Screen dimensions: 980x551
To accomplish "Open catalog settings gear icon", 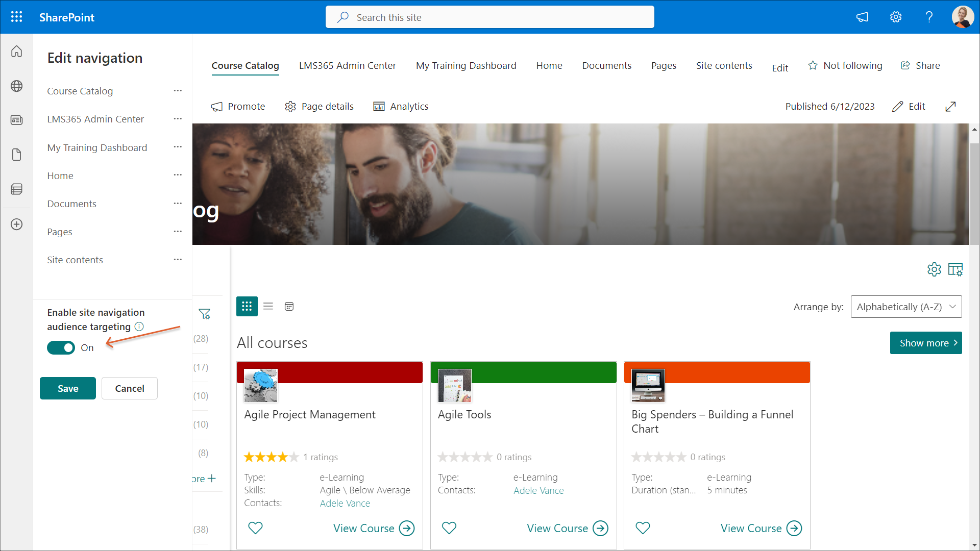I will [934, 269].
